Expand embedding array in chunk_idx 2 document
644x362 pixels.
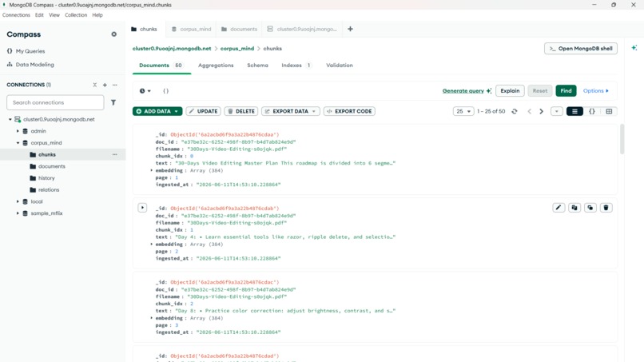[x=152, y=317]
